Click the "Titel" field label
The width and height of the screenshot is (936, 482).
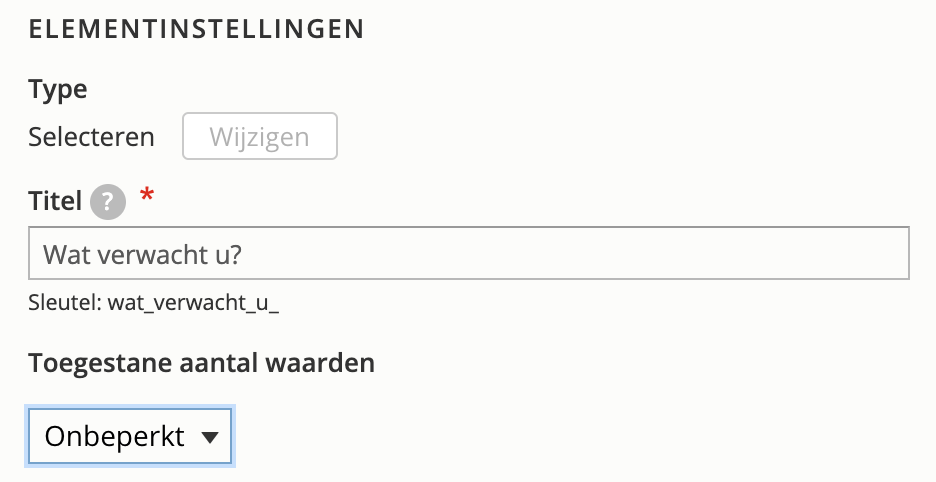pos(55,202)
